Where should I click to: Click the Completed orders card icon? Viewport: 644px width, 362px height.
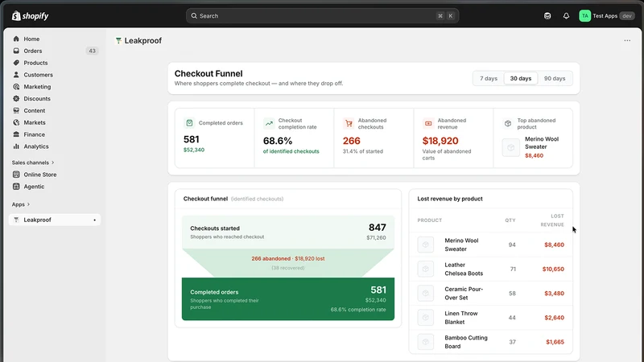click(x=189, y=123)
